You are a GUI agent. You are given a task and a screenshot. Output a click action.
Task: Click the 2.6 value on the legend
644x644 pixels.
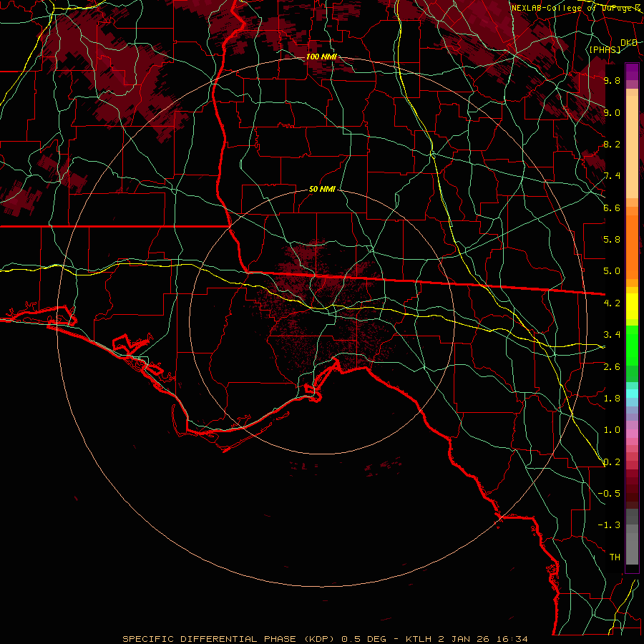tap(612, 367)
